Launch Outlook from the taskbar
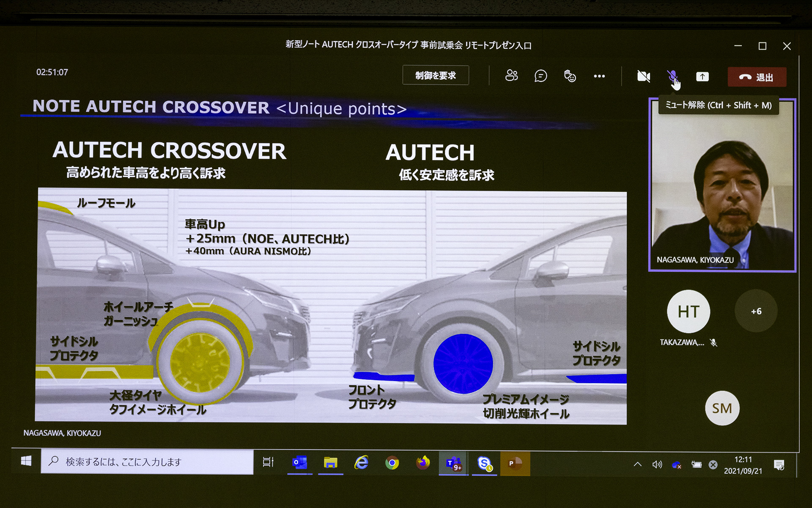 coord(299,463)
